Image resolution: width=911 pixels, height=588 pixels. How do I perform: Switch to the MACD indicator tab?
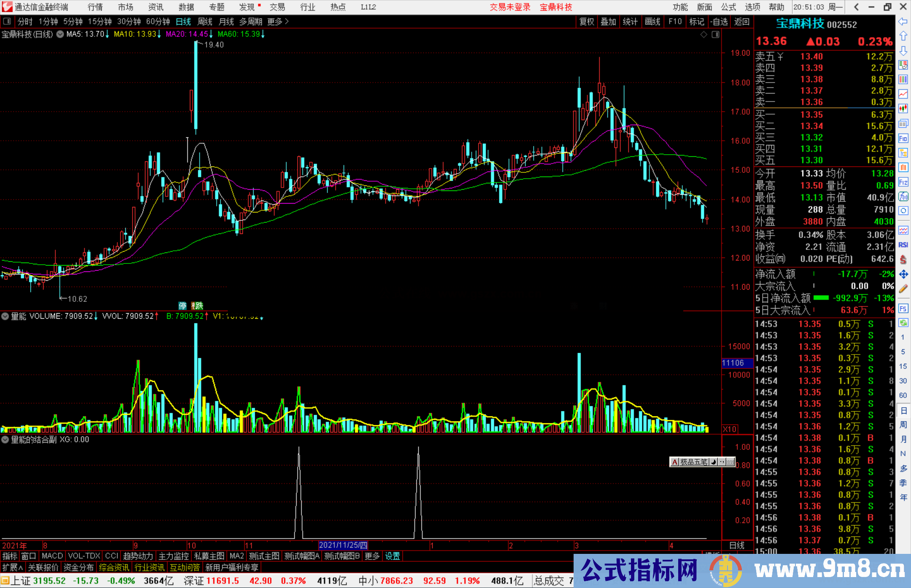click(52, 556)
